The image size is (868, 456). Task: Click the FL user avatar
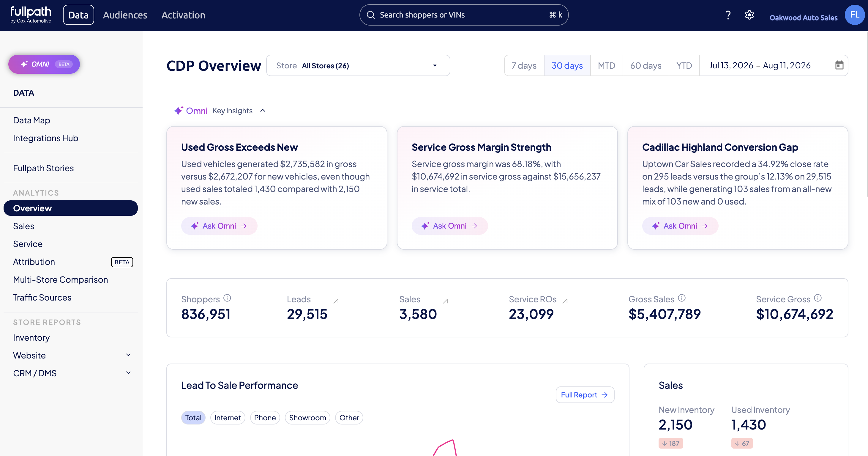[855, 15]
